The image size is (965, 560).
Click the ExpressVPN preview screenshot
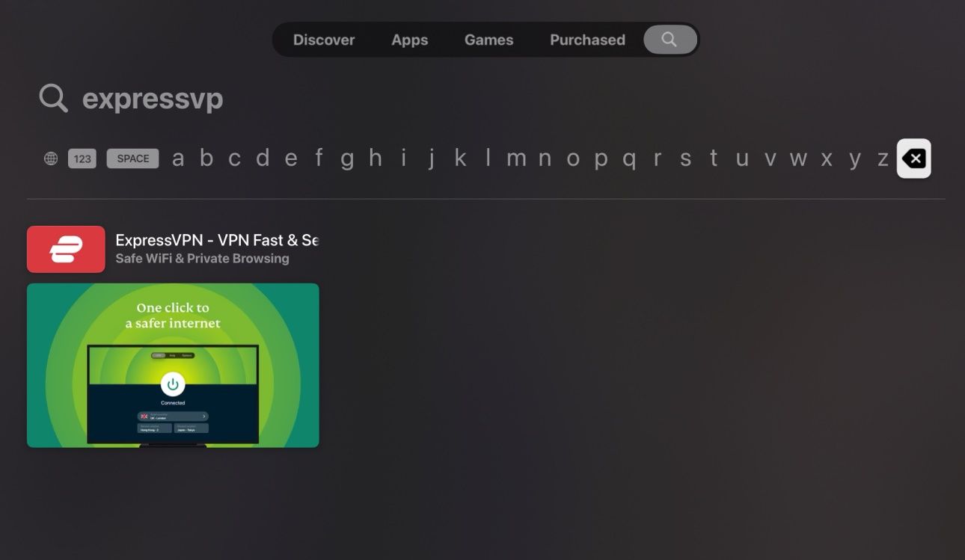pos(172,364)
